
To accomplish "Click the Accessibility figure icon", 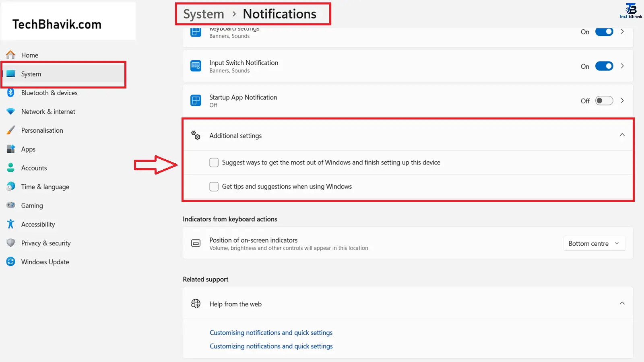I will coord(11,224).
